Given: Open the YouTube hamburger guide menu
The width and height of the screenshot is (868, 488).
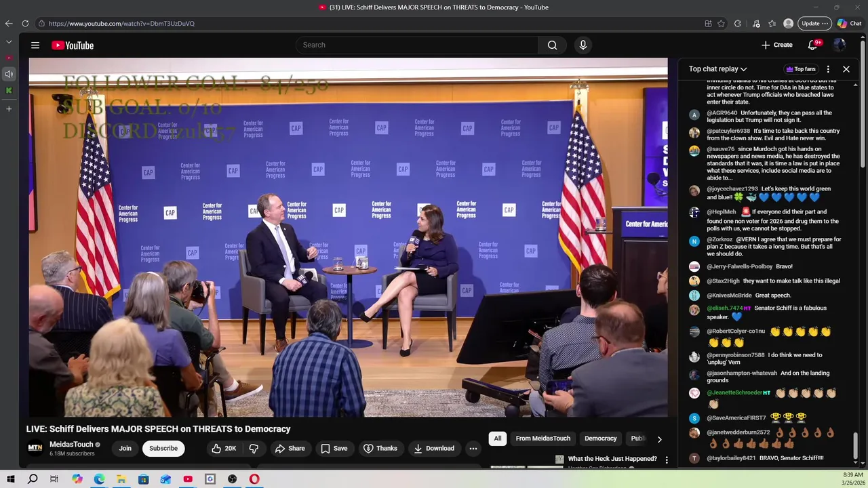Looking at the screenshot, I should (35, 45).
